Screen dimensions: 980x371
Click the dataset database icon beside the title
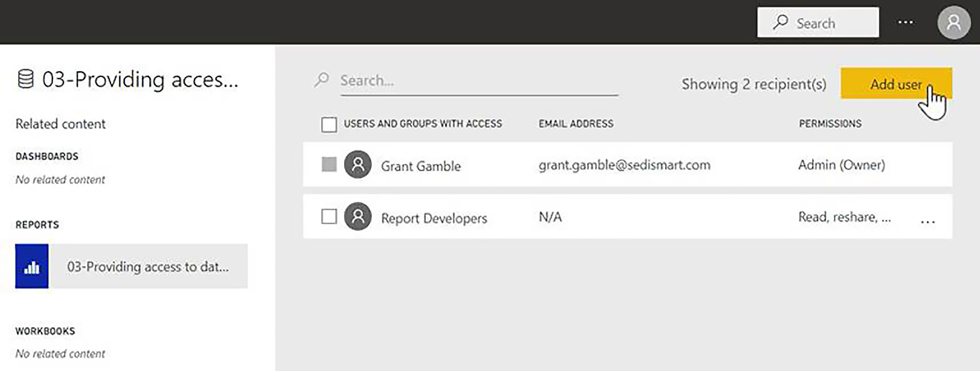tap(26, 79)
